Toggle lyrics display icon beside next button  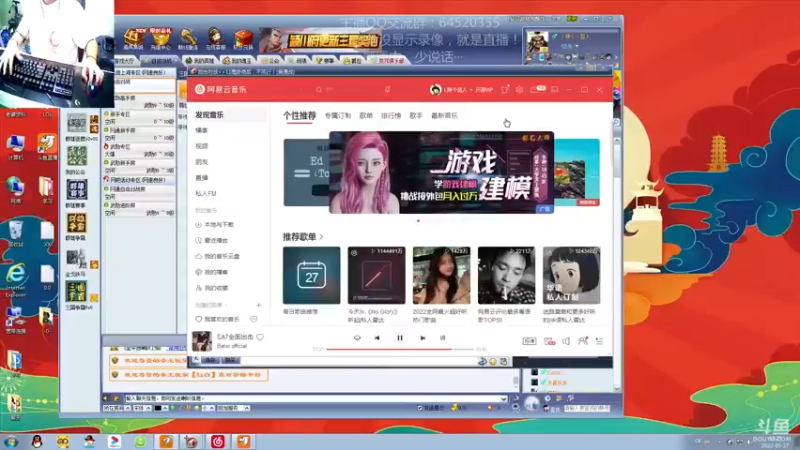click(x=442, y=338)
